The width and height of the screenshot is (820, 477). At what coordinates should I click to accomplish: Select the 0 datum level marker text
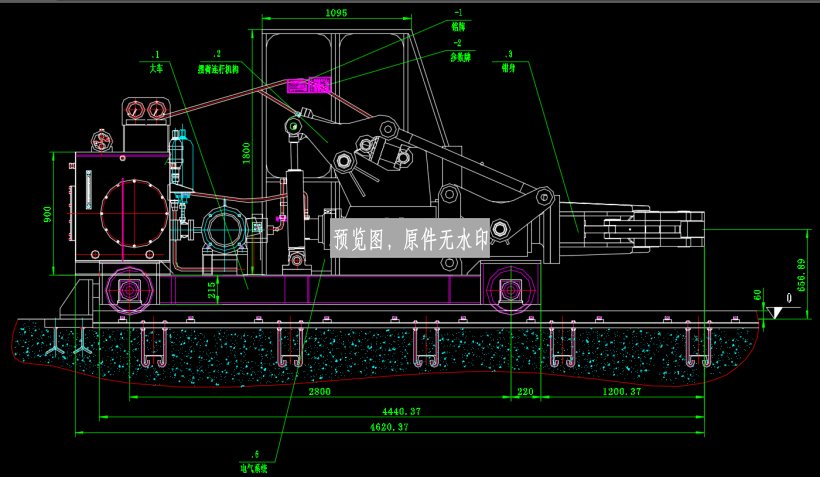(x=789, y=298)
